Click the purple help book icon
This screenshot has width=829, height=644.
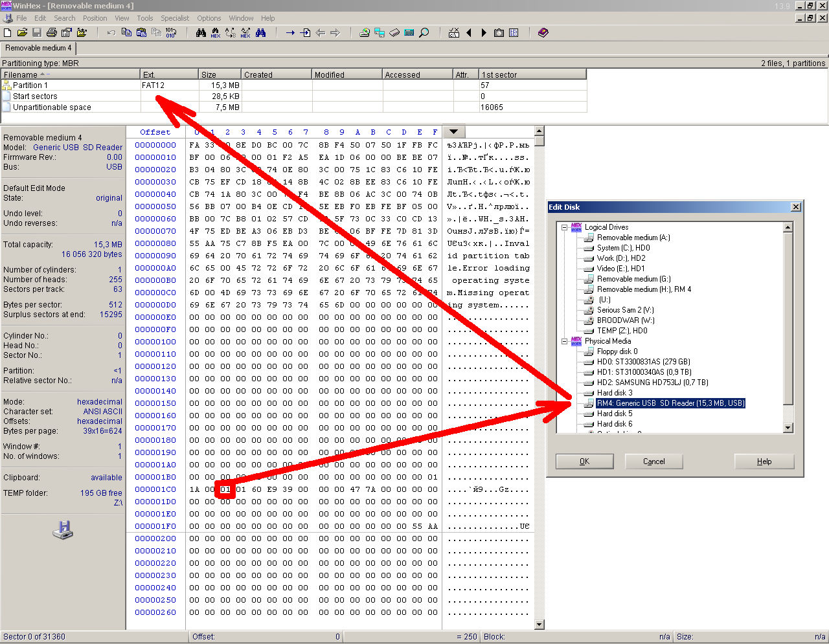coord(543,32)
